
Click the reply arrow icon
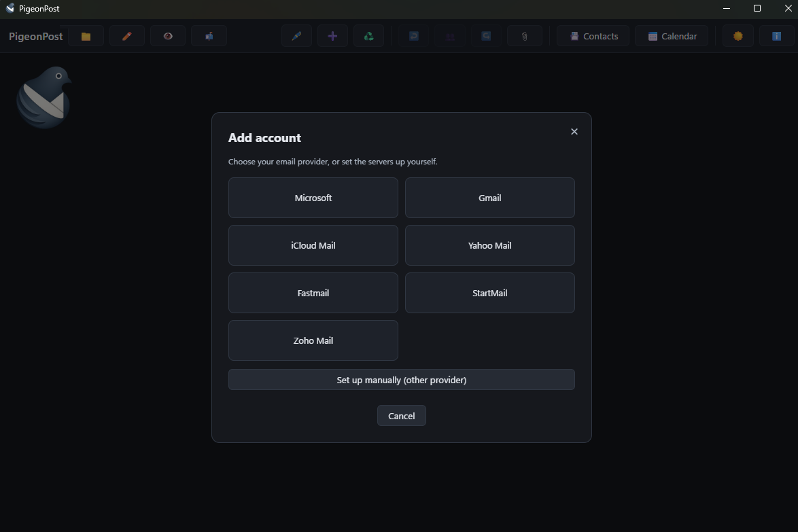click(x=414, y=36)
